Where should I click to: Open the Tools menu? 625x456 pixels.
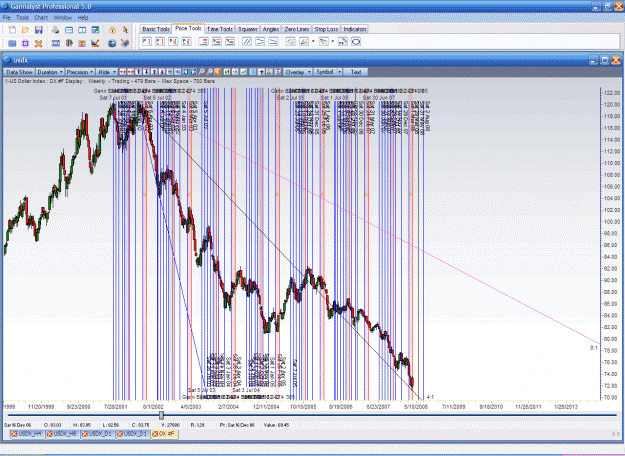22,18
